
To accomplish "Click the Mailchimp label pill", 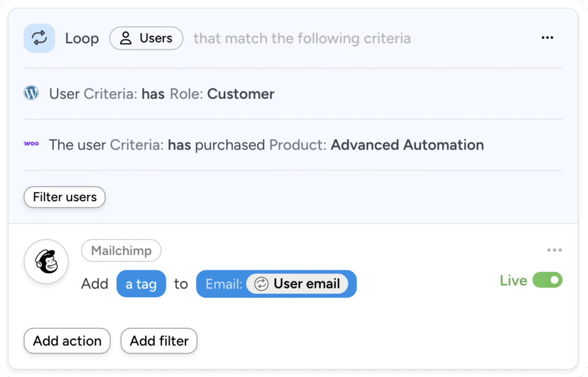I will pyautogui.click(x=121, y=251).
